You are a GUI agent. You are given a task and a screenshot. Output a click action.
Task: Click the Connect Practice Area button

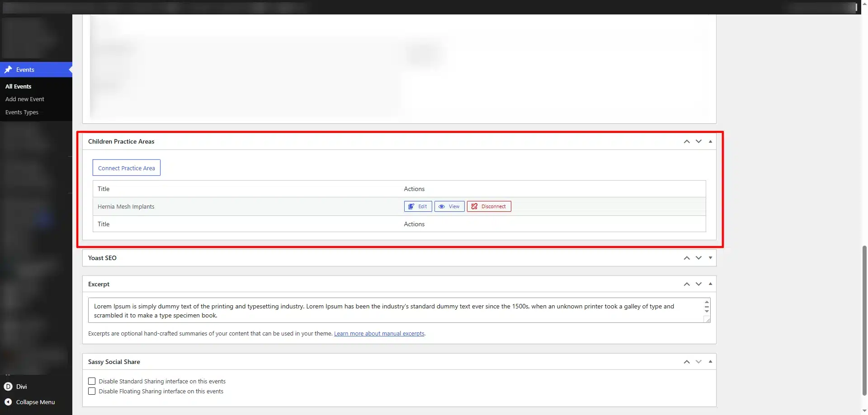127,168
